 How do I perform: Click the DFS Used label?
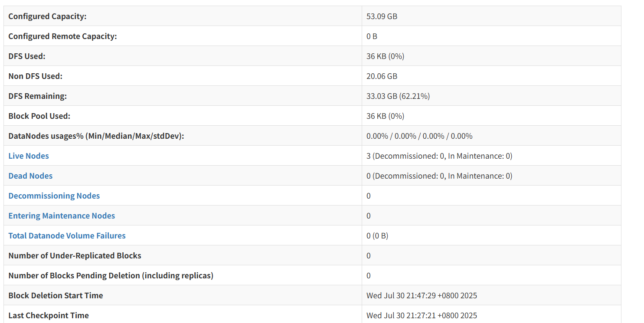point(27,56)
